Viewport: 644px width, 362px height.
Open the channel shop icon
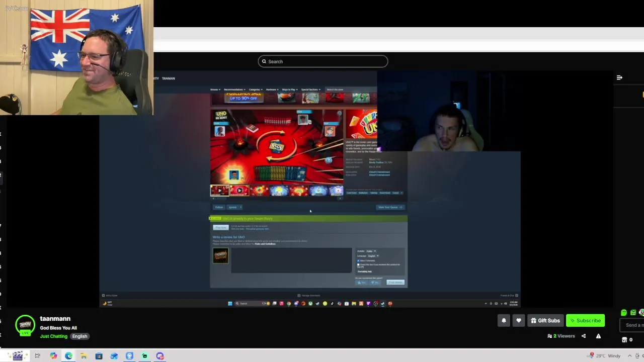coord(624,340)
